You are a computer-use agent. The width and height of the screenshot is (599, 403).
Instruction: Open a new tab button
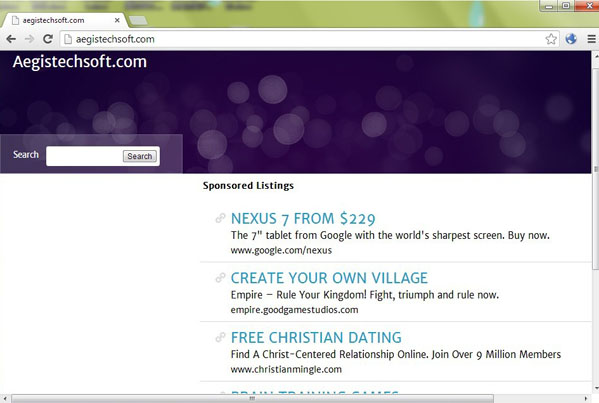(x=138, y=20)
